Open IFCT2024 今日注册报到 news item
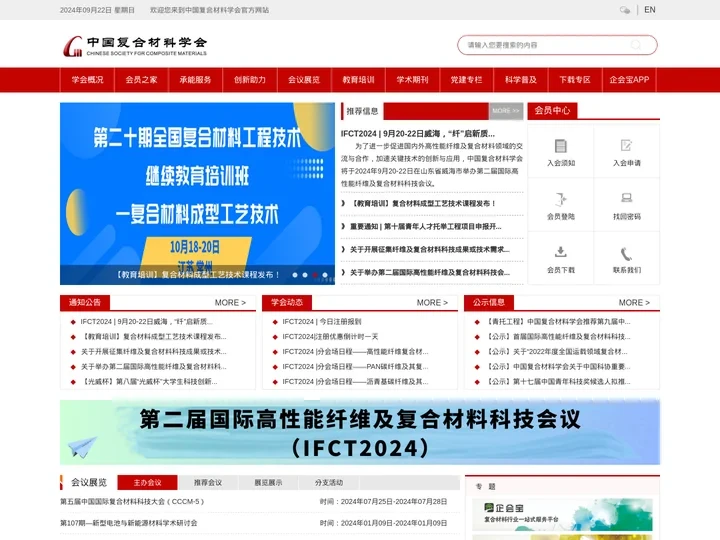720x540 pixels. click(322, 321)
